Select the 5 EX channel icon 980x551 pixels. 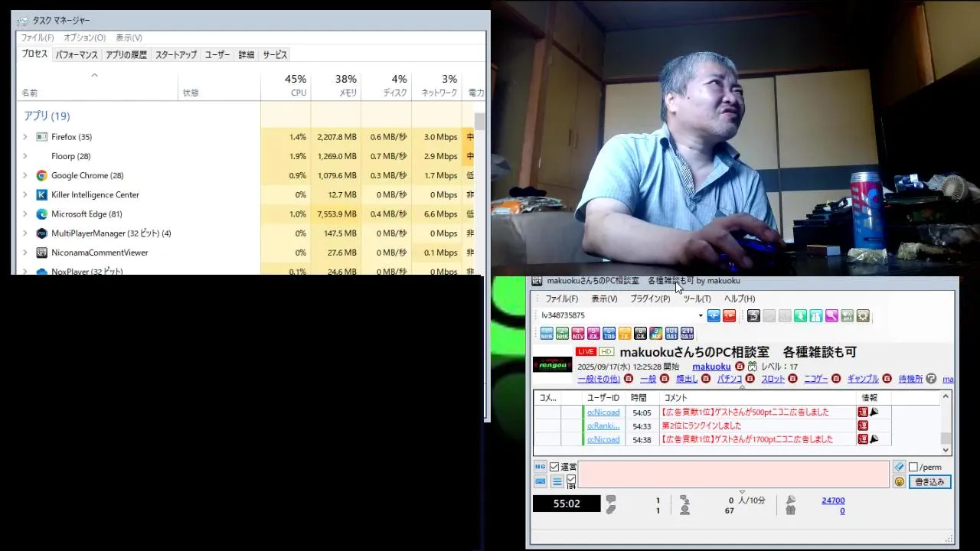pyautogui.click(x=593, y=333)
